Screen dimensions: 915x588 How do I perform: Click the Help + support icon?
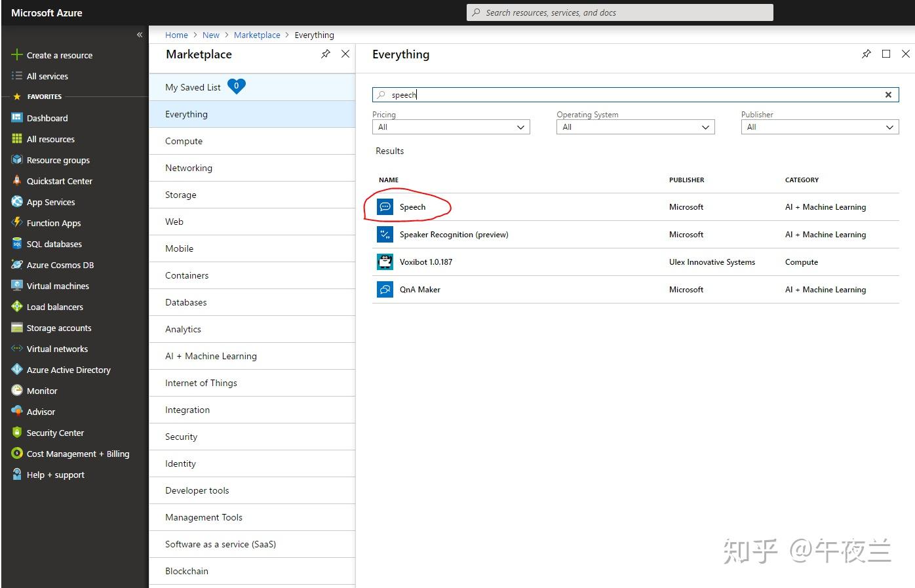[x=17, y=475]
